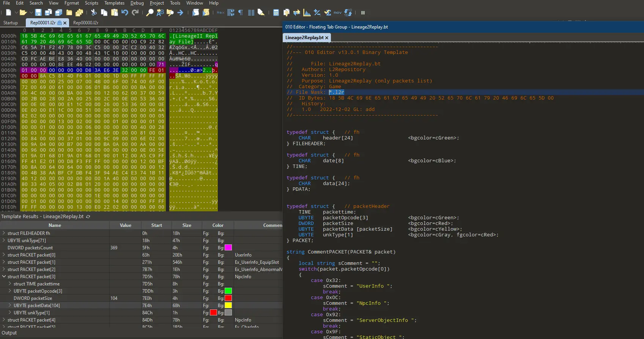Viewport: 644px width, 339px height.
Task: Close the Lineage2Replay.bt tab
Action: click(x=327, y=38)
